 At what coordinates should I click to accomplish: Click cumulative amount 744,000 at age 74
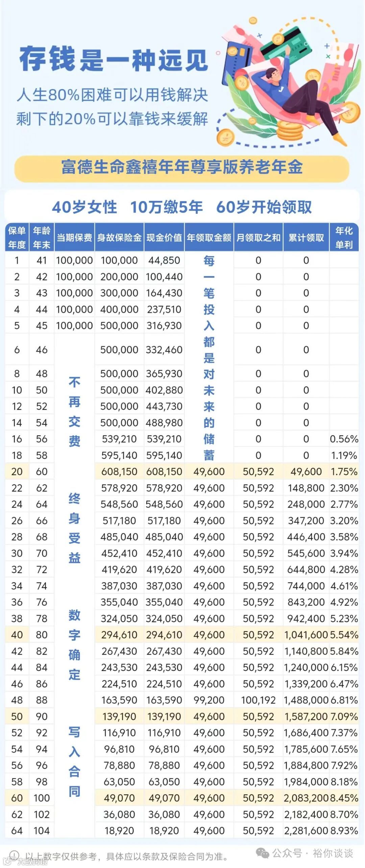(306, 586)
